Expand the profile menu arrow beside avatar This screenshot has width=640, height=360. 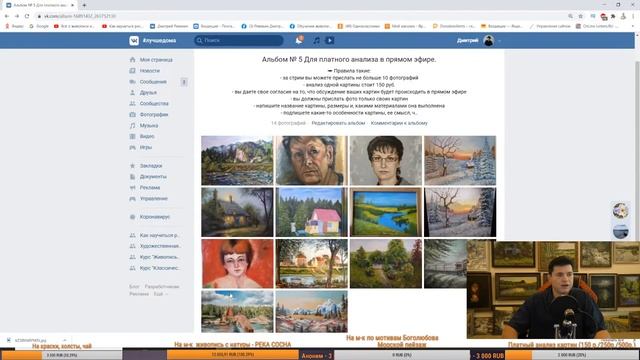point(499,41)
